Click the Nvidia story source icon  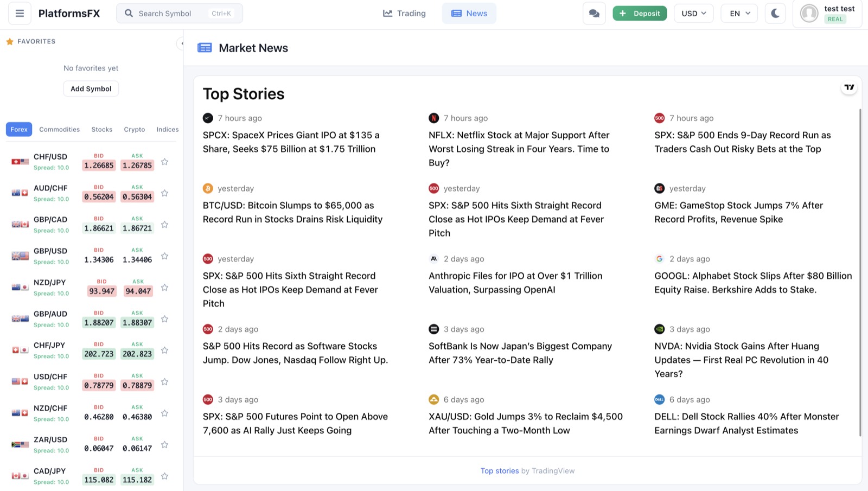[659, 329]
